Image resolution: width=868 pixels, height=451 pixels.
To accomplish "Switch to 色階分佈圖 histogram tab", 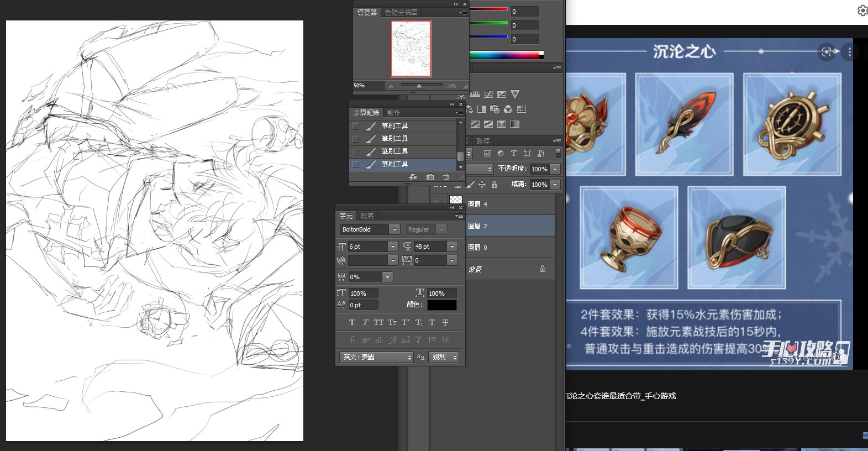I will 401,12.
